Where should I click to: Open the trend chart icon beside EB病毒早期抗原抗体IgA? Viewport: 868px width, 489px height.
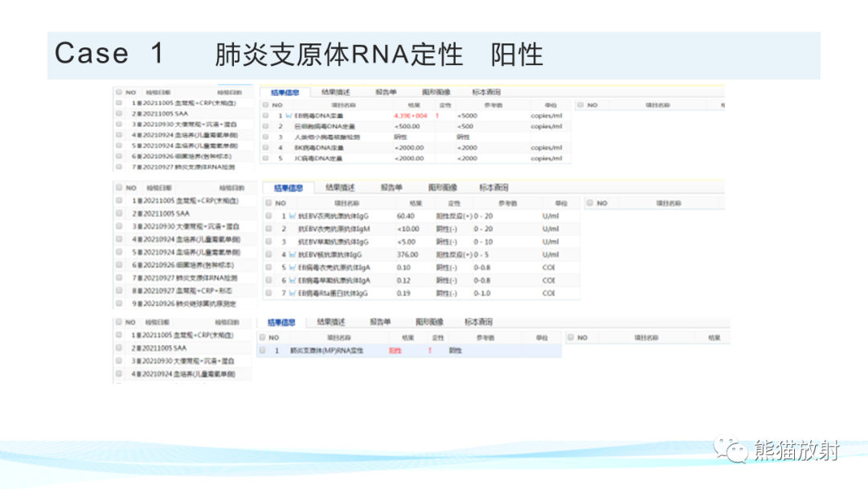[x=293, y=281]
